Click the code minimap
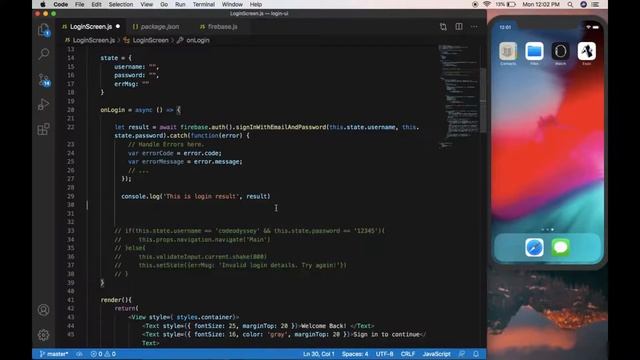The height and width of the screenshot is (360, 640). (459, 96)
